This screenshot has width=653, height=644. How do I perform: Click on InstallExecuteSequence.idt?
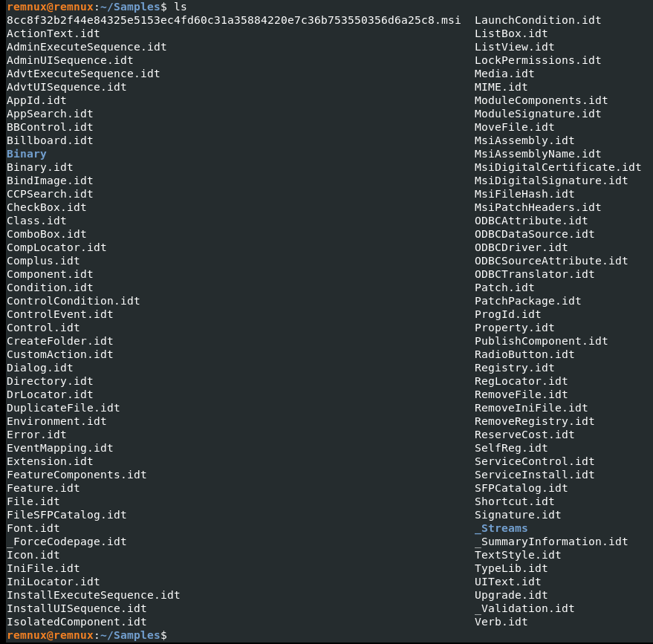click(x=93, y=595)
